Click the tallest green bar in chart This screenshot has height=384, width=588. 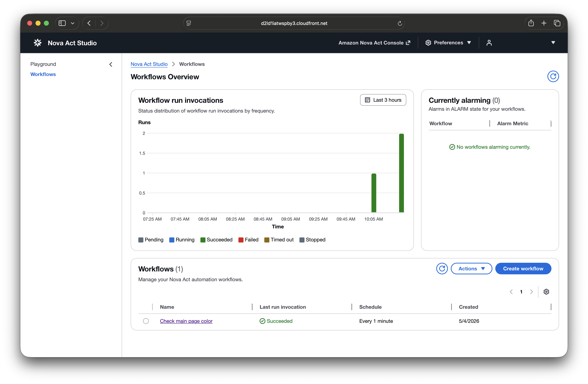[402, 173]
